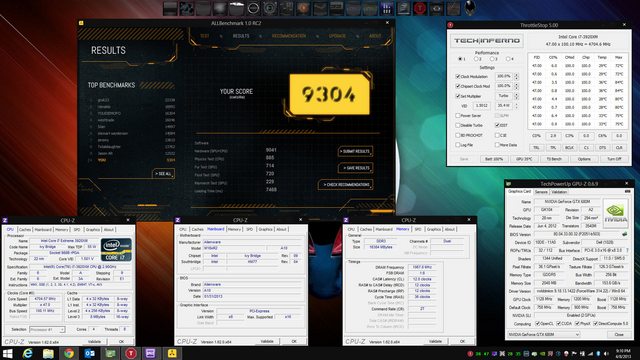This screenshot has height=360, width=640.
Task: Click the VID value input field
Action: 482,105
